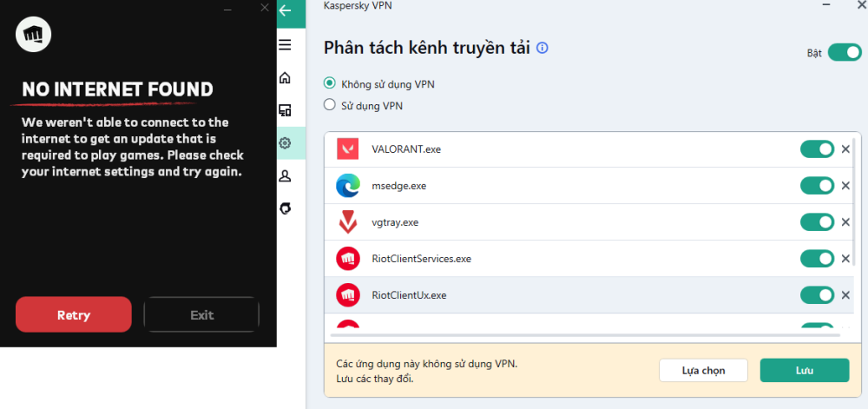Click the VALORANT.exe text label

[x=406, y=149]
